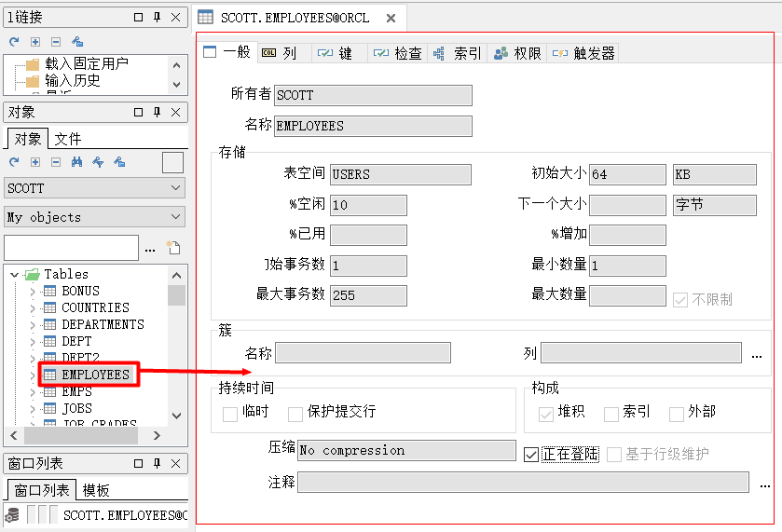Click the COUNTRIES table icon
782x532 pixels.
click(50, 307)
